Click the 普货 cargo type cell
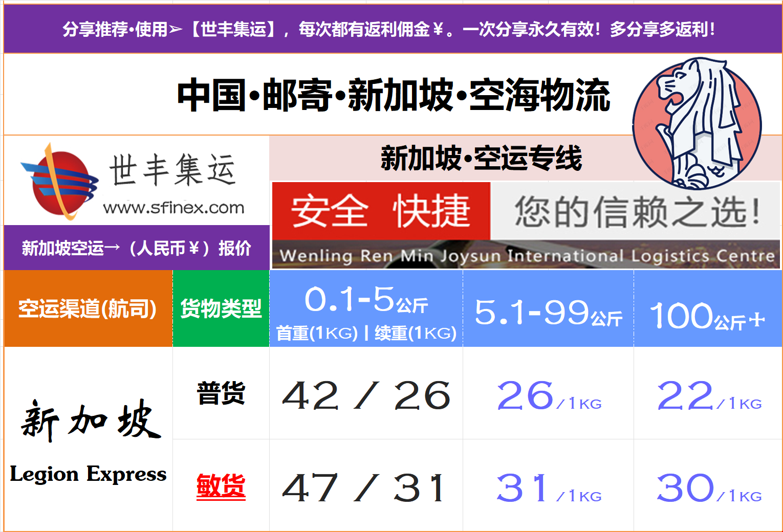Image resolution: width=783 pixels, height=532 pixels. [221, 393]
